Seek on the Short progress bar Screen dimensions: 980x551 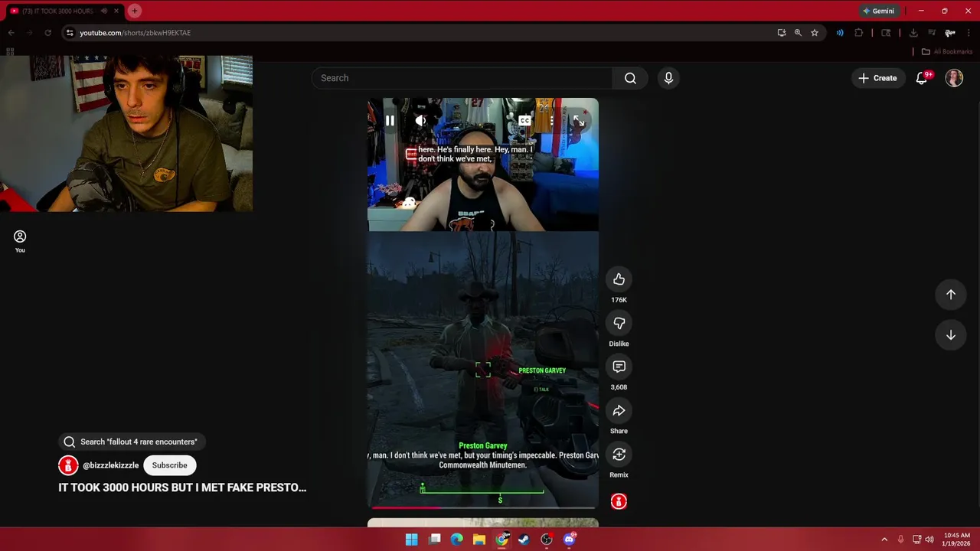click(x=483, y=507)
